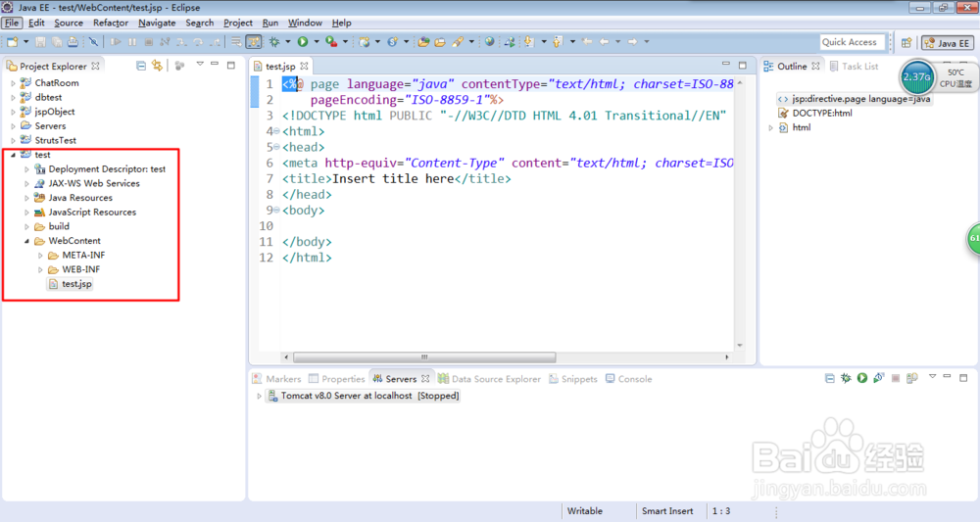
Task: Expand the WEB-INF folder
Action: (40, 269)
